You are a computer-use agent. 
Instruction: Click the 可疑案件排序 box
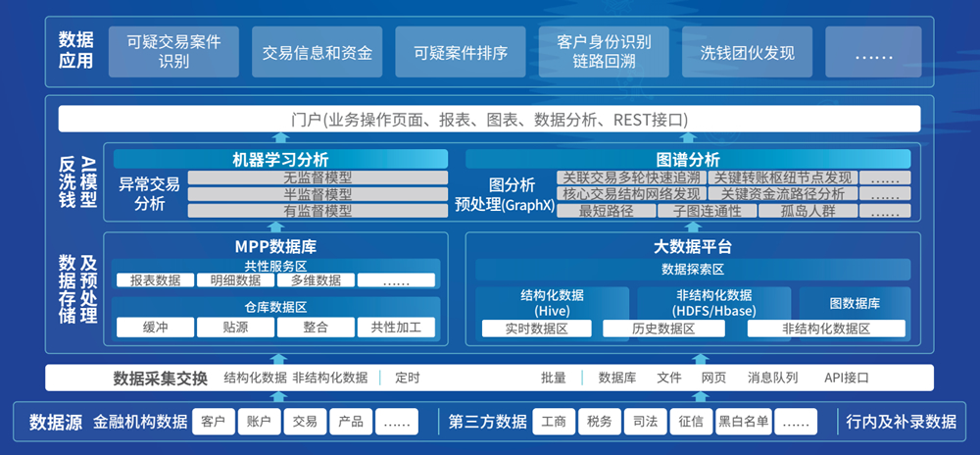click(461, 53)
